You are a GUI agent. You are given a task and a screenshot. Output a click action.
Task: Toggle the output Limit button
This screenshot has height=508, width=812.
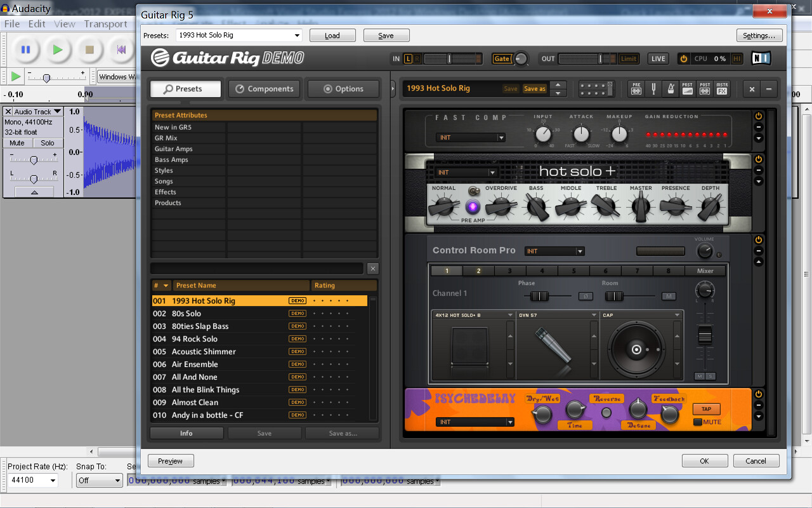[629, 59]
